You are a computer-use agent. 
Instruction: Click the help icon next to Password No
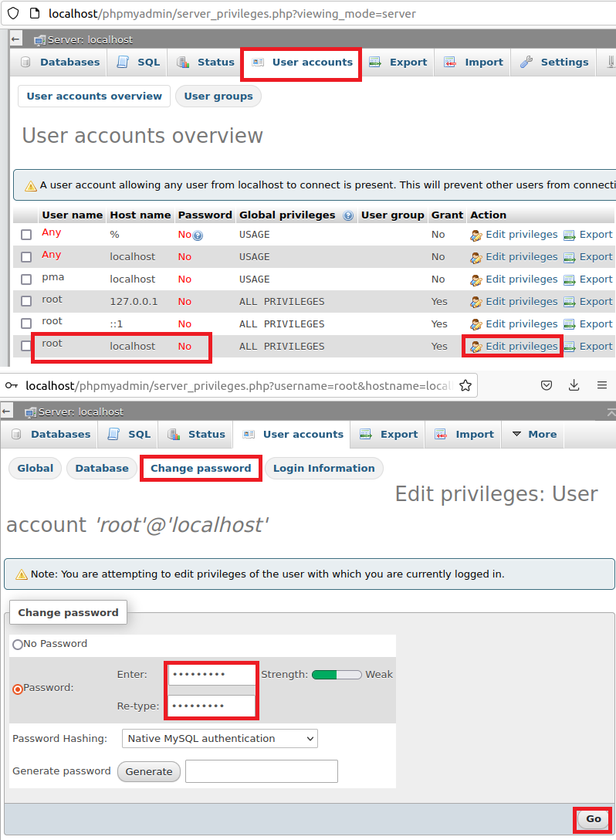click(x=198, y=235)
